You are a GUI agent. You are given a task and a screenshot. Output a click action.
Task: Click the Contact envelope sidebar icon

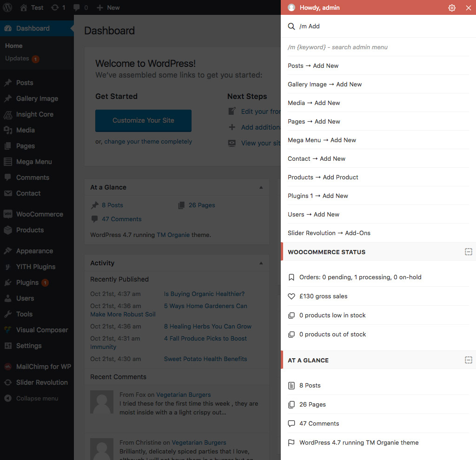pos(8,193)
